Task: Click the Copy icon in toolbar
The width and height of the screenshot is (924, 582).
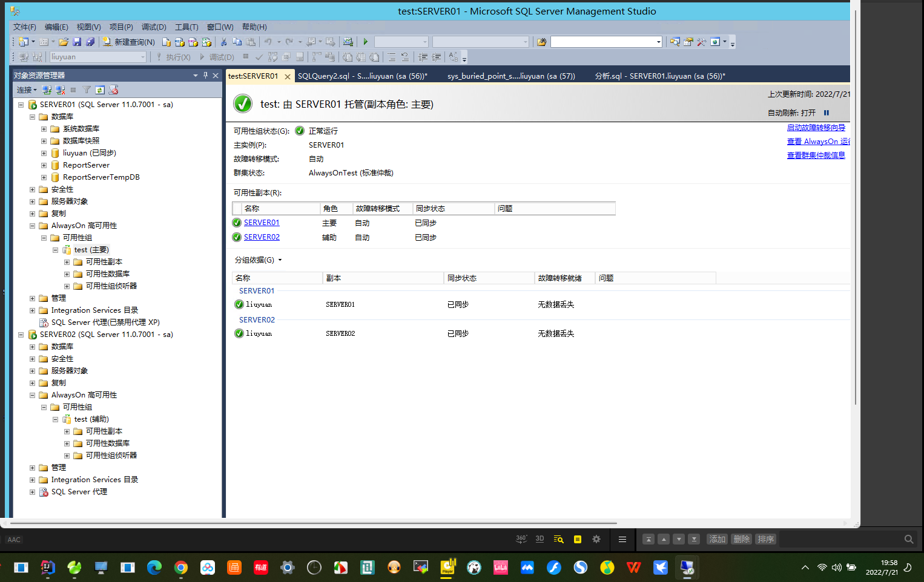Action: [237, 42]
